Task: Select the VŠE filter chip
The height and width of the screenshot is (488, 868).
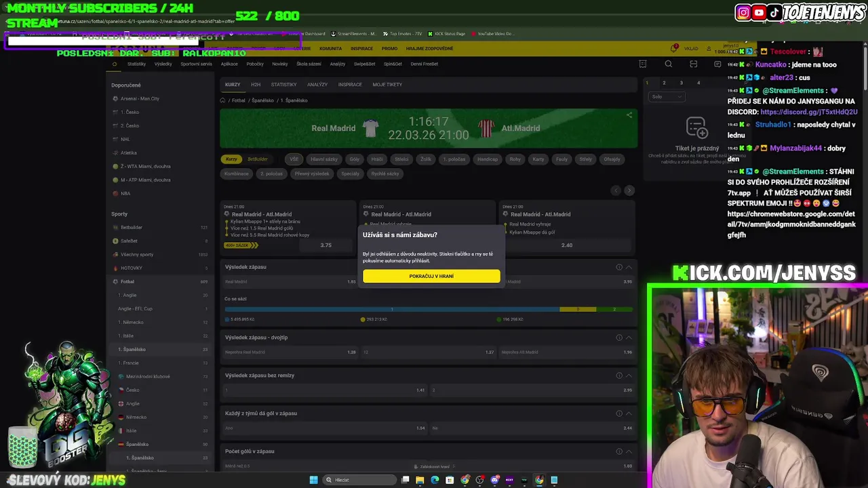Action: (294, 159)
